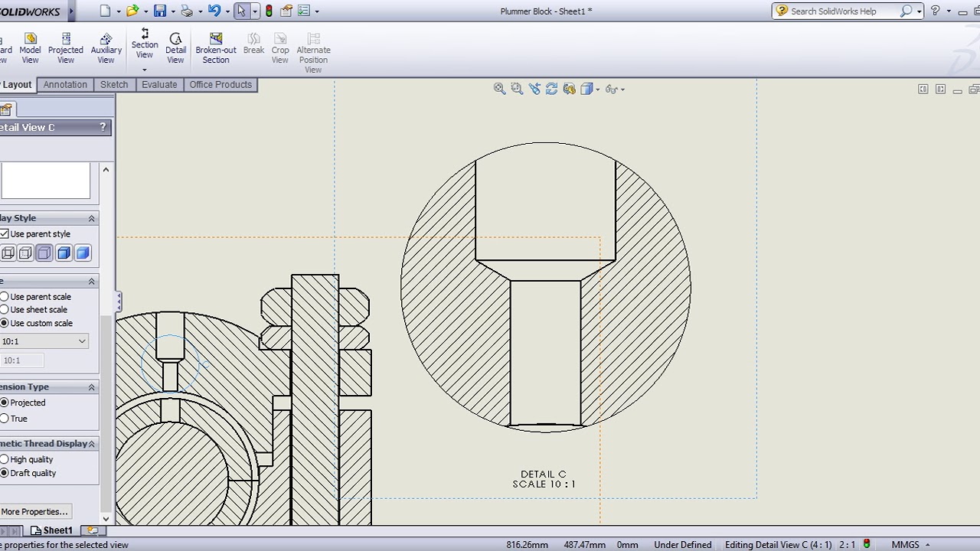Choose High quality thread display
Image resolution: width=980 pixels, height=551 pixels.
27,459
